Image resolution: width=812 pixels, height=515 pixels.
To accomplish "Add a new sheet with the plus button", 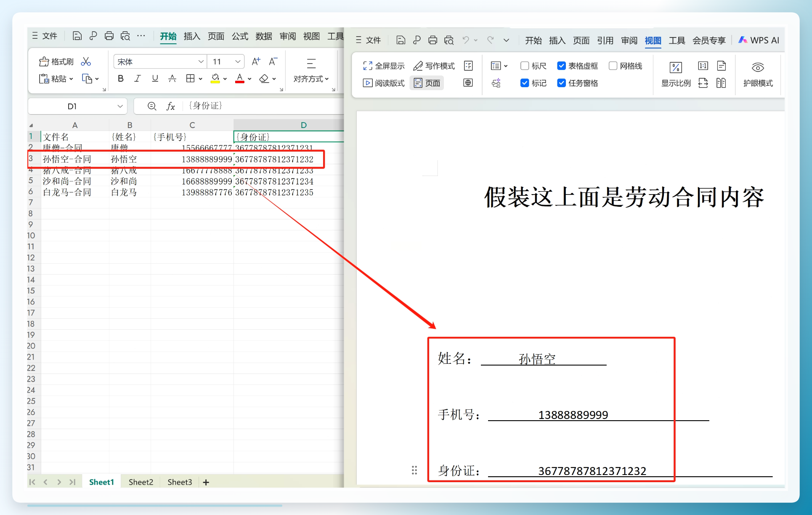I will tap(206, 483).
